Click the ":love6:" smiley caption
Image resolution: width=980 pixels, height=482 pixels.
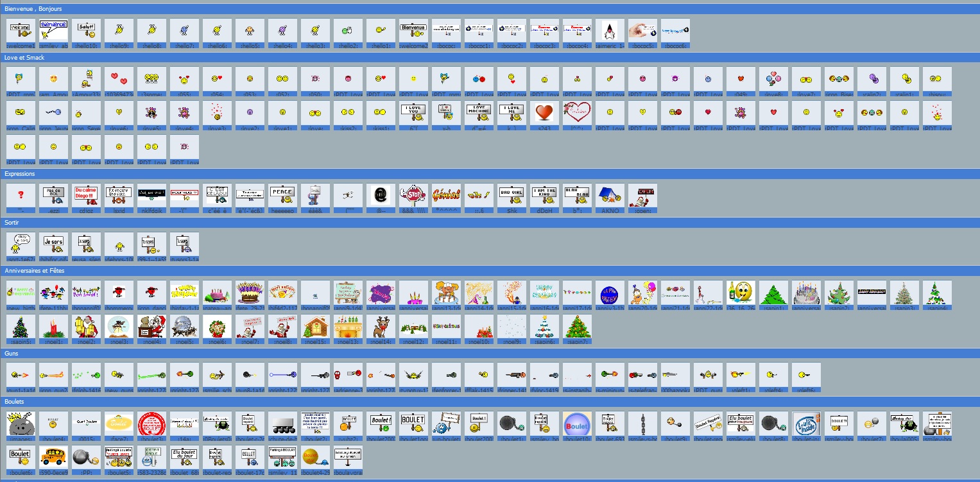(119, 128)
